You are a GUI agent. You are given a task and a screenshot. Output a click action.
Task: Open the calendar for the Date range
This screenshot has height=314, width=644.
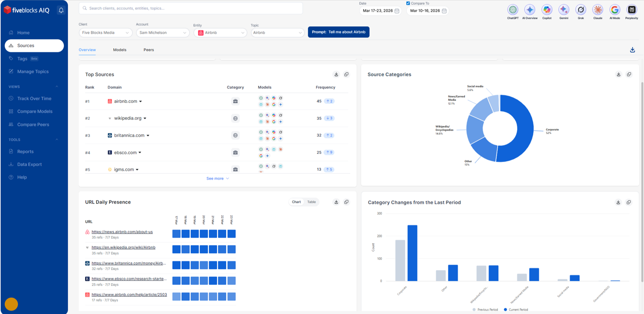[x=397, y=11]
